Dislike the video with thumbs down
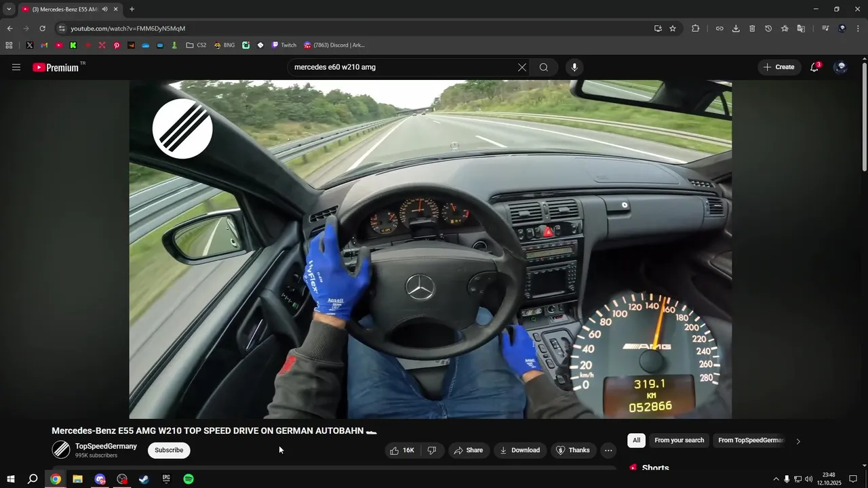The width and height of the screenshot is (868, 488). 432,450
